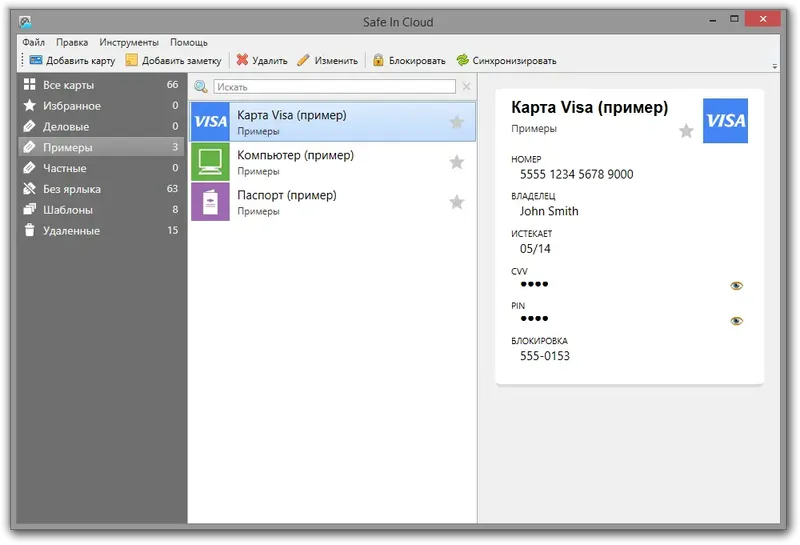Click the Add card toolbar icon
The width and height of the screenshot is (800, 545).
click(36, 60)
